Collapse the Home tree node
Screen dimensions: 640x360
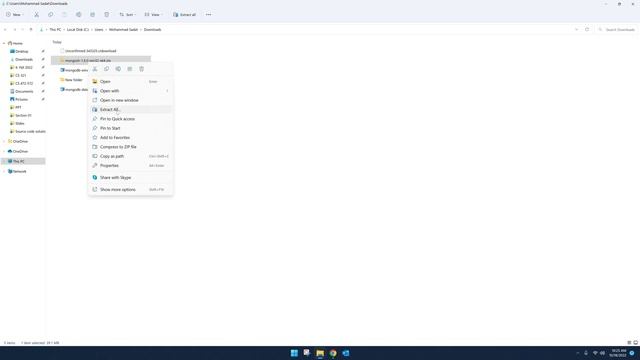(4, 43)
